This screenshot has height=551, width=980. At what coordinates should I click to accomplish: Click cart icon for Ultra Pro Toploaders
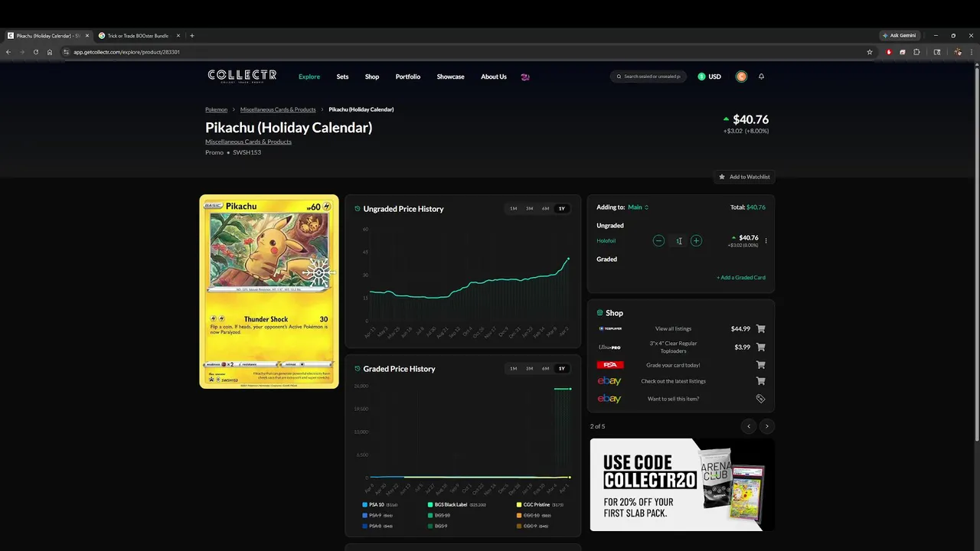click(760, 347)
